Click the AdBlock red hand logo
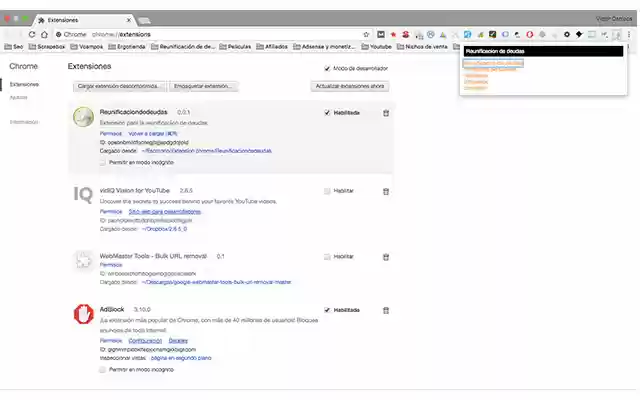Viewport: 640px width, 400px height. [84, 314]
